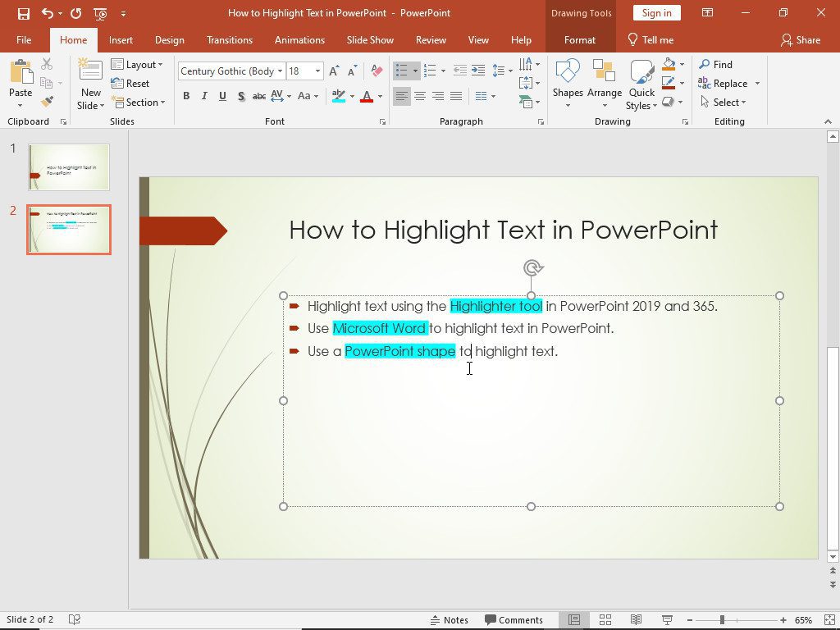Image resolution: width=840 pixels, height=630 pixels.
Task: Apply bold formatting to text
Action: (187, 96)
